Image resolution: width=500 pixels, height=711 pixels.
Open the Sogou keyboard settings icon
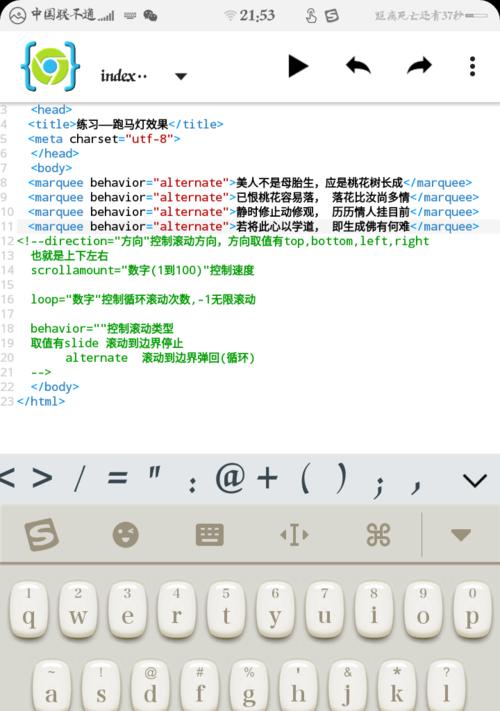pos(41,535)
